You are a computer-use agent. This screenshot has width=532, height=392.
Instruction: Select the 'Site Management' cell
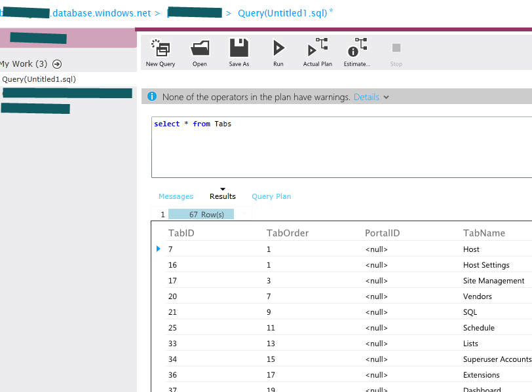(493, 281)
